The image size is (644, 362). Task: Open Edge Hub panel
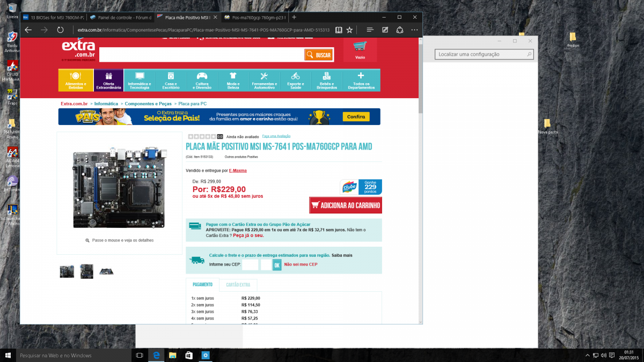tap(370, 30)
